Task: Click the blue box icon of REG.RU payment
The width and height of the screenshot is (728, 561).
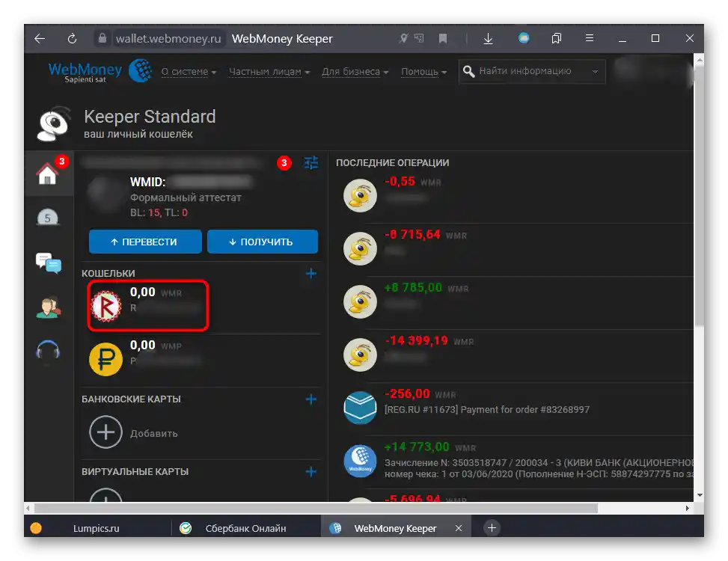Action: (360, 408)
